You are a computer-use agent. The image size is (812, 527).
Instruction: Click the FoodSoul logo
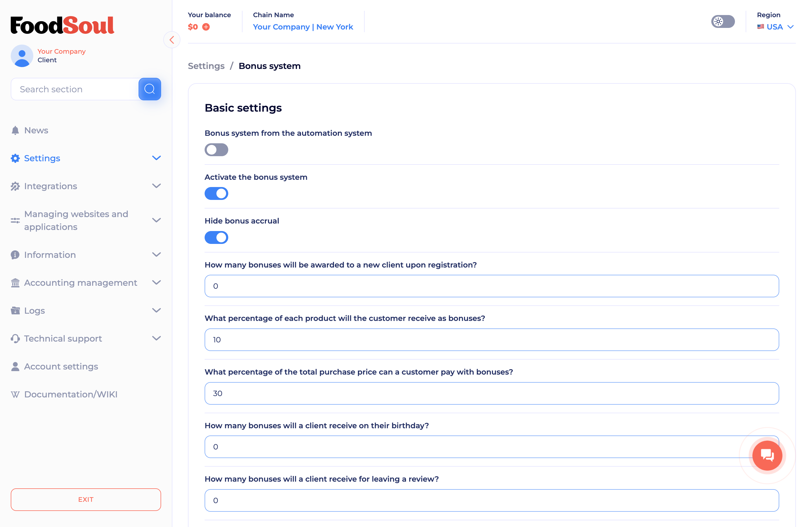(63, 25)
